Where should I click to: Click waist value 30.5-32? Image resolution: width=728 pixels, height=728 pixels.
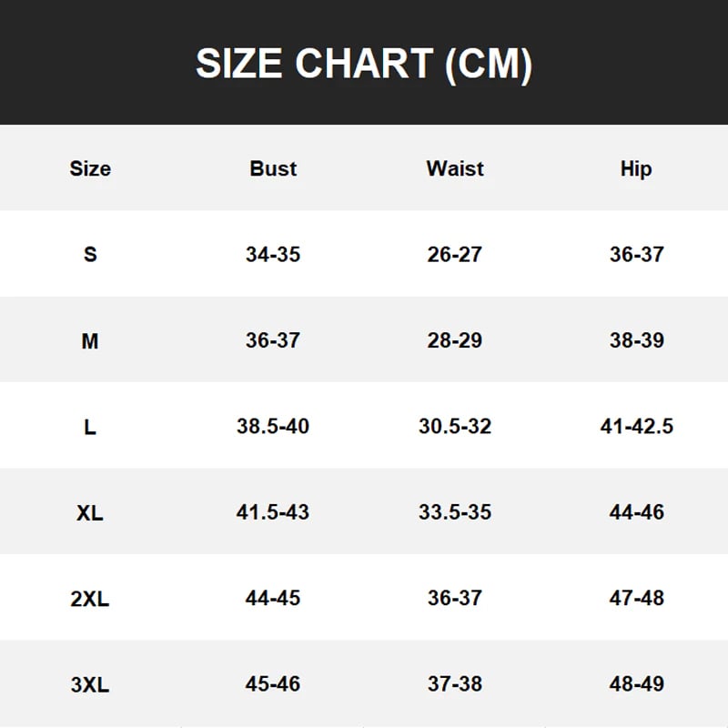coord(455,426)
